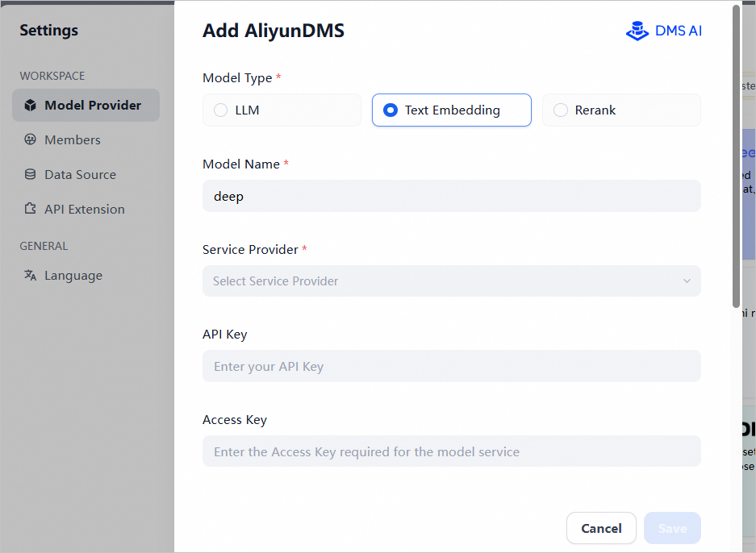756x553 pixels.
Task: Click the API Key field label
Action: 224,335
